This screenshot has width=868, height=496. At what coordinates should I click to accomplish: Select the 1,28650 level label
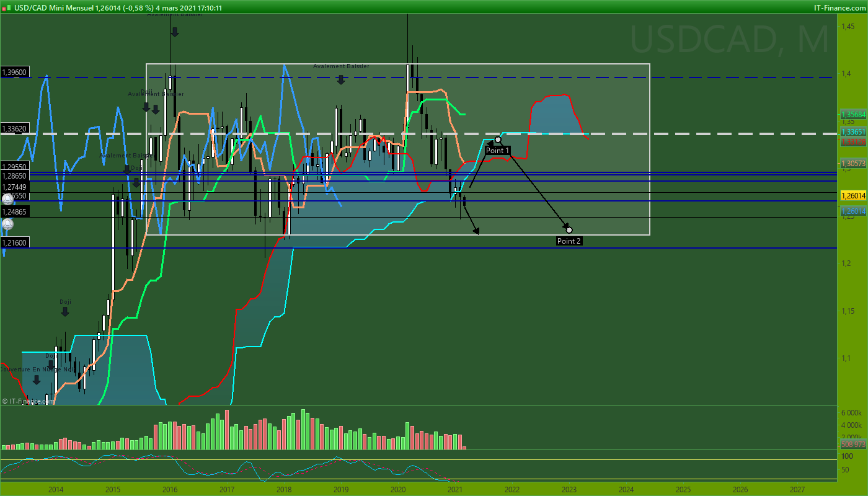pos(15,177)
